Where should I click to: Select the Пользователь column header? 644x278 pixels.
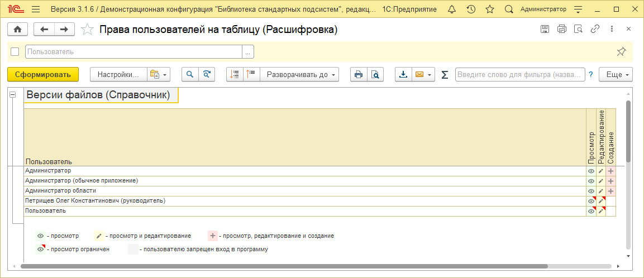(305, 137)
